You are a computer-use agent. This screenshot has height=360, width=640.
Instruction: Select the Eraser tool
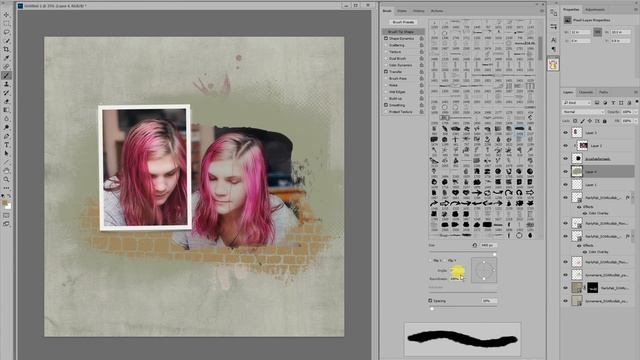6,101
